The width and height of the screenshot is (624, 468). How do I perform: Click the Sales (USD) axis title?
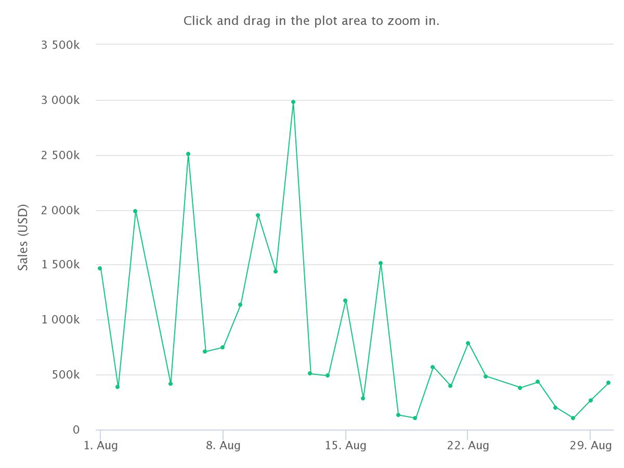click(23, 237)
